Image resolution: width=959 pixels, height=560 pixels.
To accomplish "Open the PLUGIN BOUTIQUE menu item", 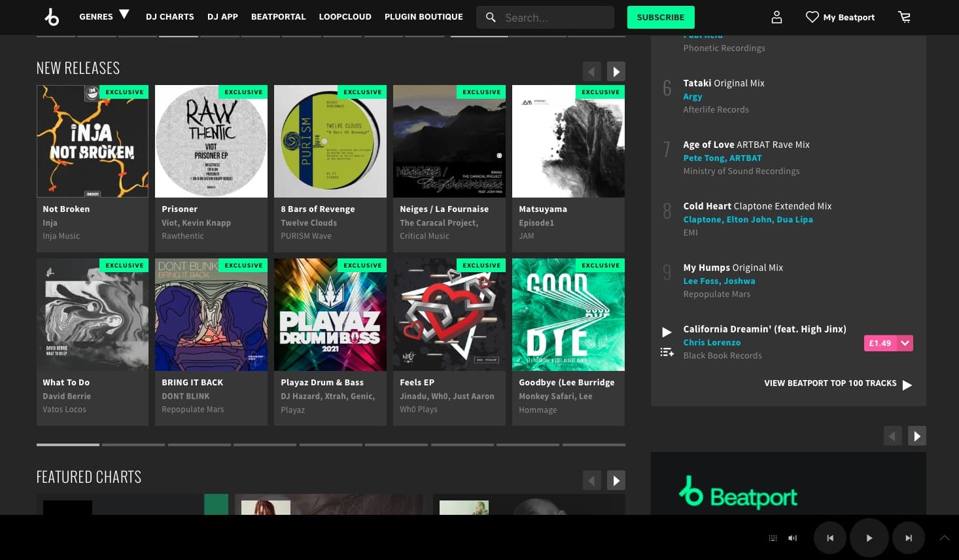I will (x=423, y=16).
